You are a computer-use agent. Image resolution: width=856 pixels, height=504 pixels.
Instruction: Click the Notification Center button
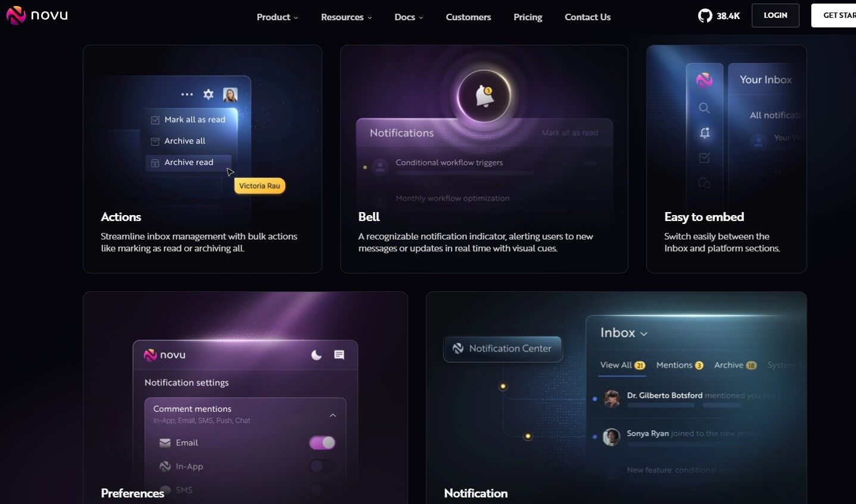(503, 349)
